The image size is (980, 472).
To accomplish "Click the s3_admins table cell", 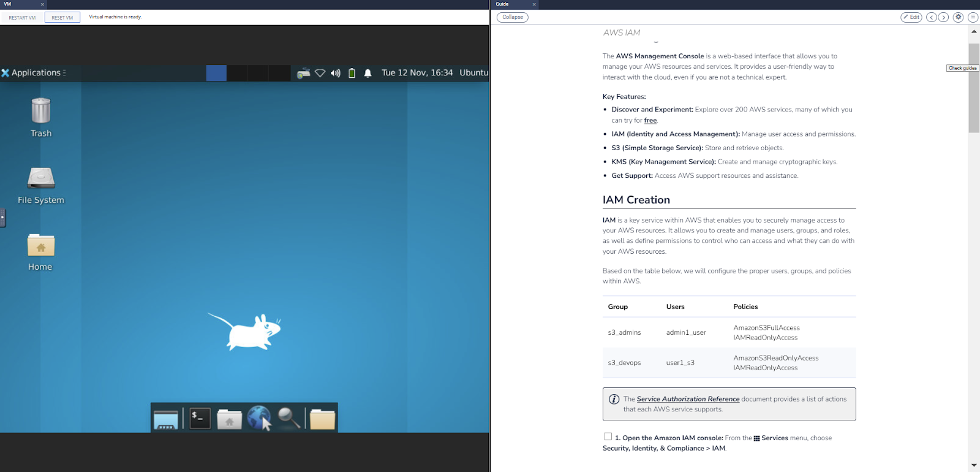I will [624, 332].
